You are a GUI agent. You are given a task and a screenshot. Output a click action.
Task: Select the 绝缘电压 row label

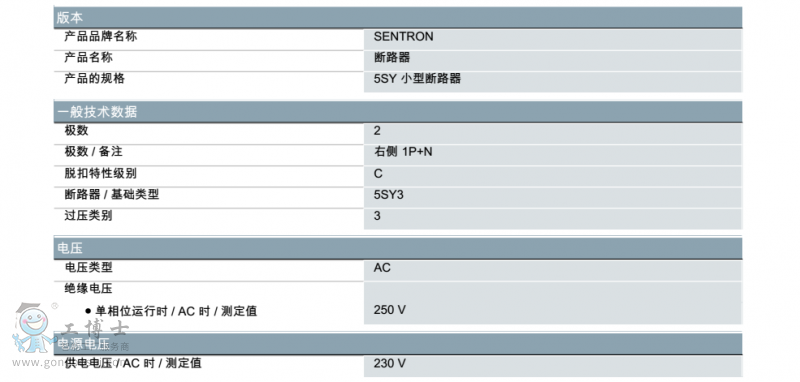pos(88,289)
